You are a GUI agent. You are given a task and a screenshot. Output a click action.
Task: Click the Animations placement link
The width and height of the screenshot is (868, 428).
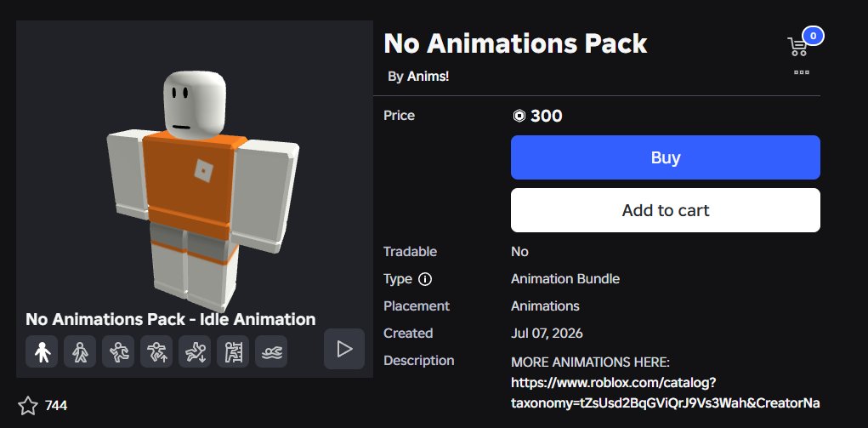coord(545,306)
